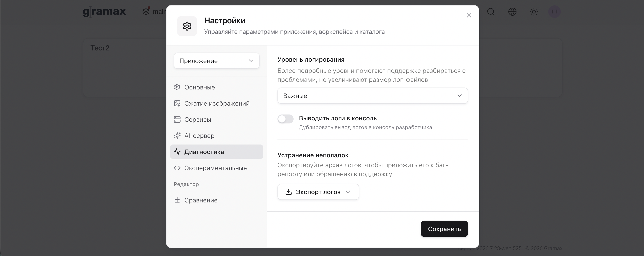The height and width of the screenshot is (256, 644).
Task: Click the Редактор group label
Action: [x=186, y=184]
